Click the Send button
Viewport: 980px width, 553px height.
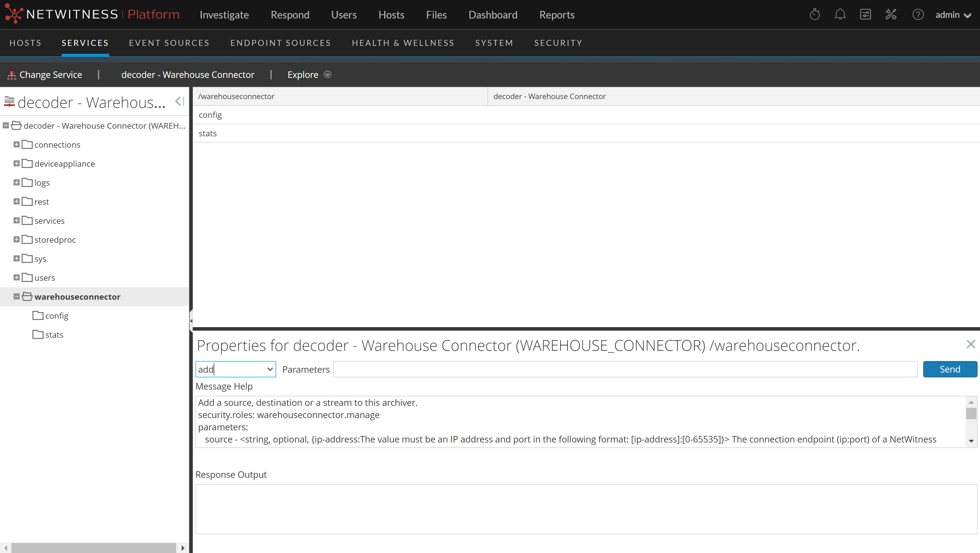pos(950,369)
